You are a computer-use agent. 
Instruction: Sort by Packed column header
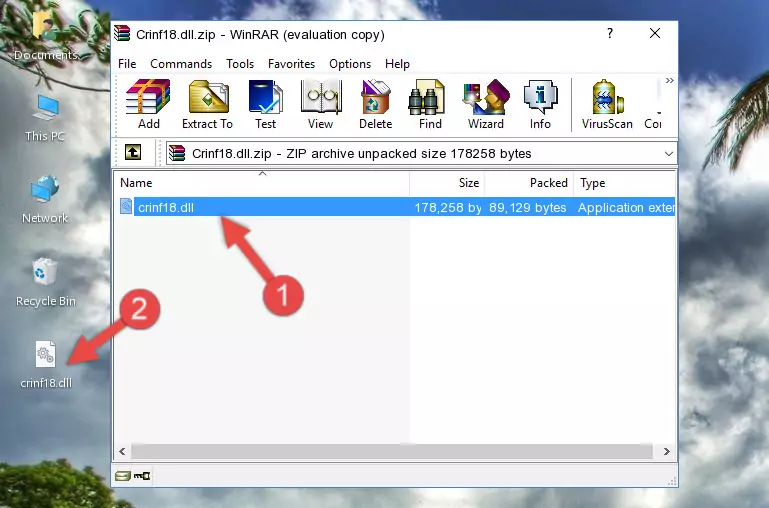click(529, 183)
